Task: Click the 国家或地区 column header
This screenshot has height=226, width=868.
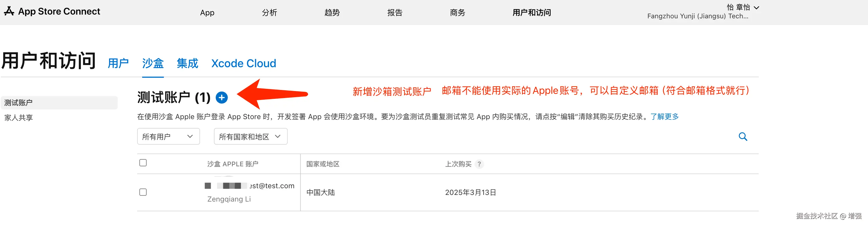Action: point(323,164)
